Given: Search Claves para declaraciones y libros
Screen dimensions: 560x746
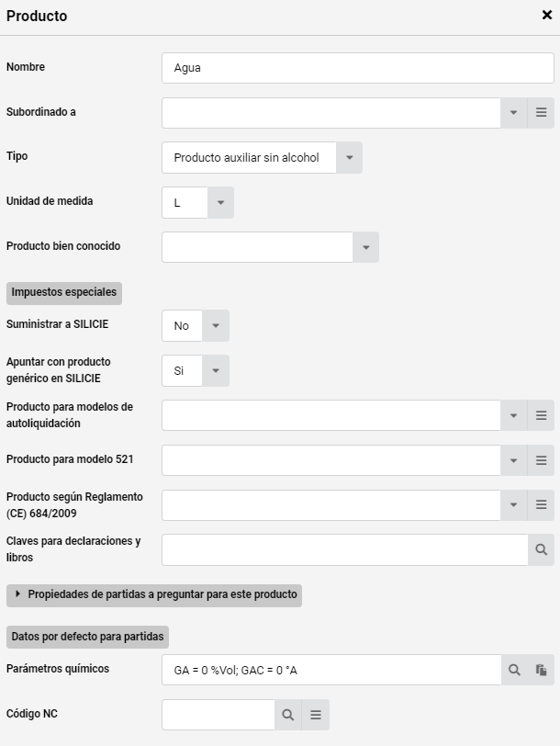Looking at the screenshot, I should [541, 549].
